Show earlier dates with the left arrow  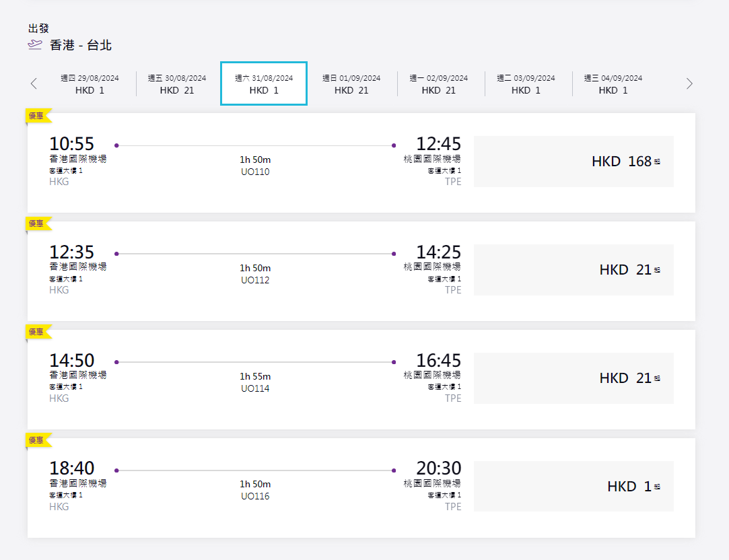[34, 83]
